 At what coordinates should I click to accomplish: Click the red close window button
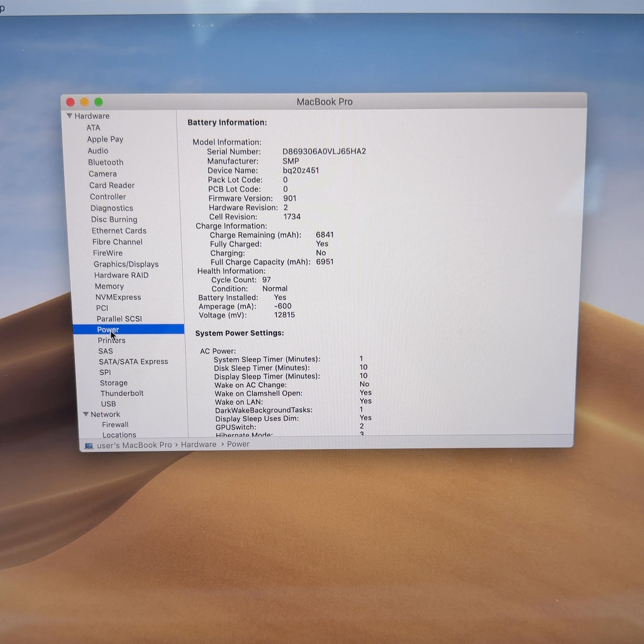pyautogui.click(x=70, y=102)
